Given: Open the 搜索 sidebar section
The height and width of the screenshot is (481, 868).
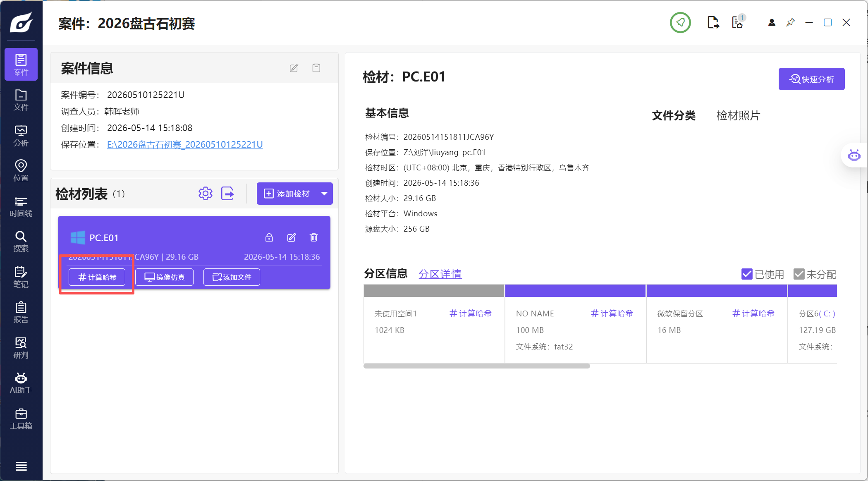Looking at the screenshot, I should tap(21, 242).
